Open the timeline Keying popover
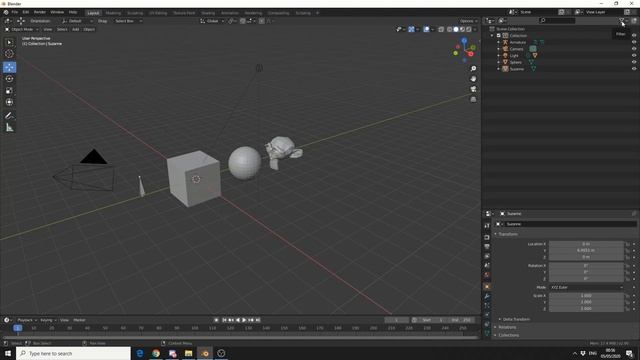The height and width of the screenshot is (360, 640). 48,320
